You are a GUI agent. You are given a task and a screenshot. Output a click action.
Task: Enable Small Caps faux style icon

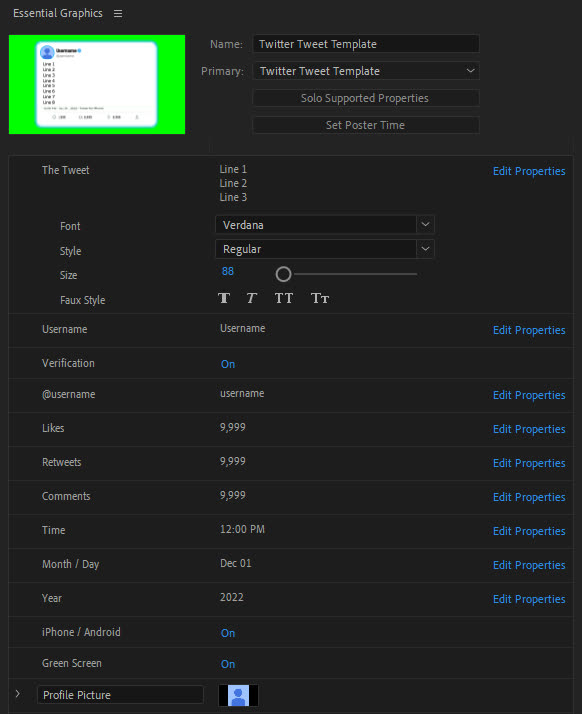tap(320, 298)
